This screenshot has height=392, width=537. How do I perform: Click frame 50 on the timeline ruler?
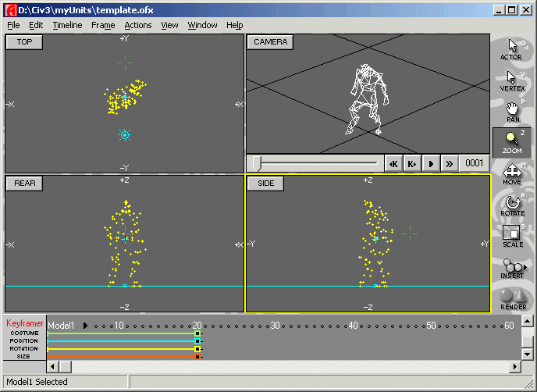pyautogui.click(x=431, y=325)
